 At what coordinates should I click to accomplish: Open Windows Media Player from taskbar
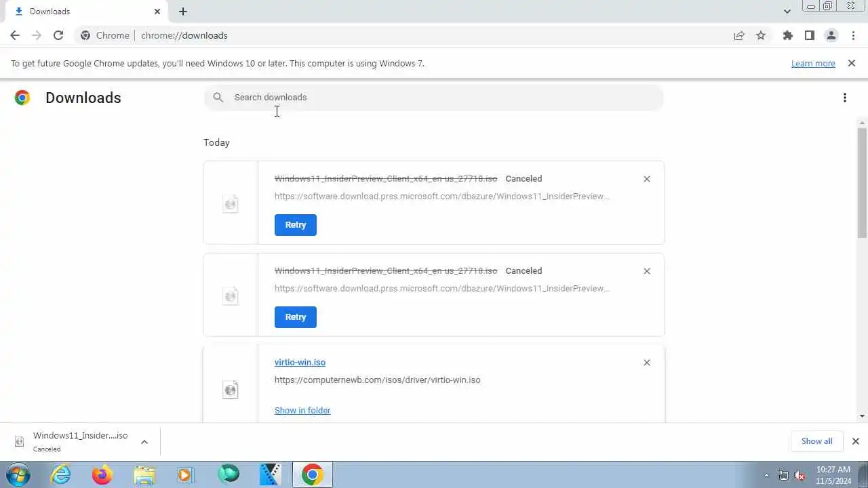[x=186, y=474]
